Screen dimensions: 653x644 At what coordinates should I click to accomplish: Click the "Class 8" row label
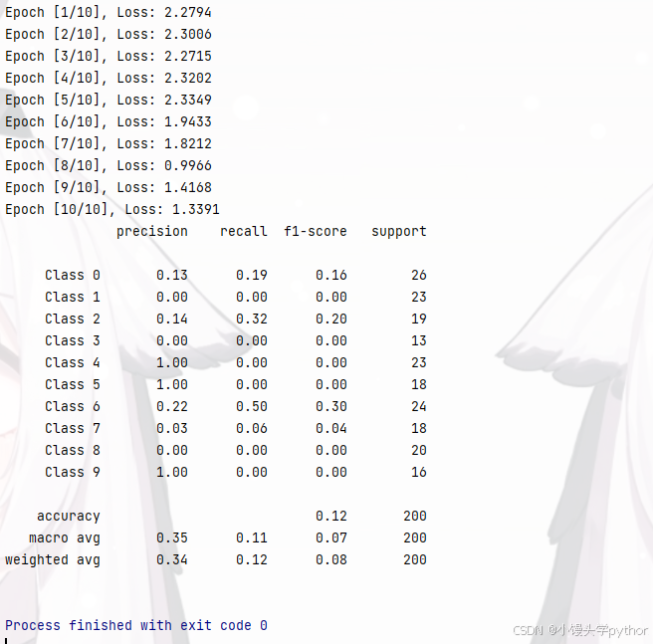point(73,450)
